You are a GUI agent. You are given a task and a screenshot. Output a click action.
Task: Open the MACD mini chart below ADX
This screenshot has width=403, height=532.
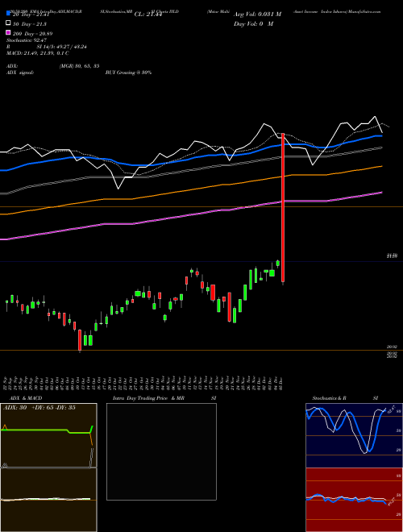[x=48, y=500]
